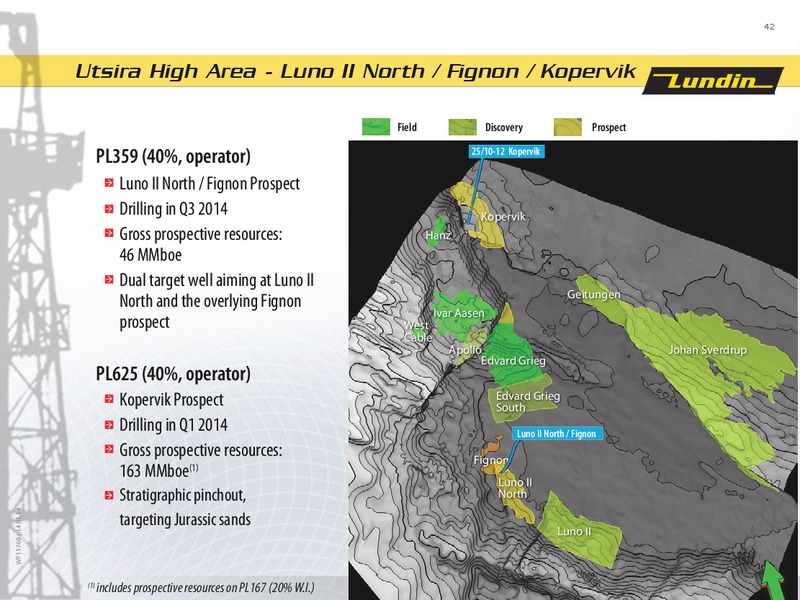Click the red bullet beside 'Kopervik Prospect'
800x600 pixels.
tap(109, 399)
